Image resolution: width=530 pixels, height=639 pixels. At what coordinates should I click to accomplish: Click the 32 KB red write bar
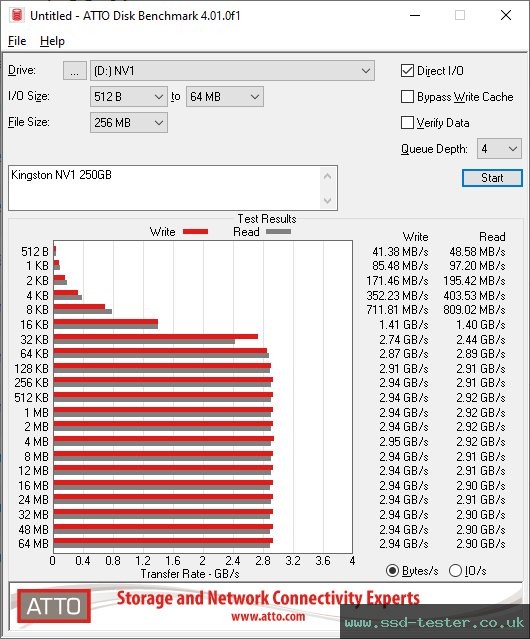[x=156, y=337]
